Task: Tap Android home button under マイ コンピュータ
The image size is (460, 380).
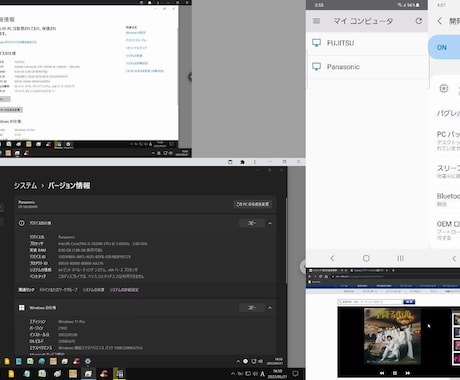Action: pos(366,258)
